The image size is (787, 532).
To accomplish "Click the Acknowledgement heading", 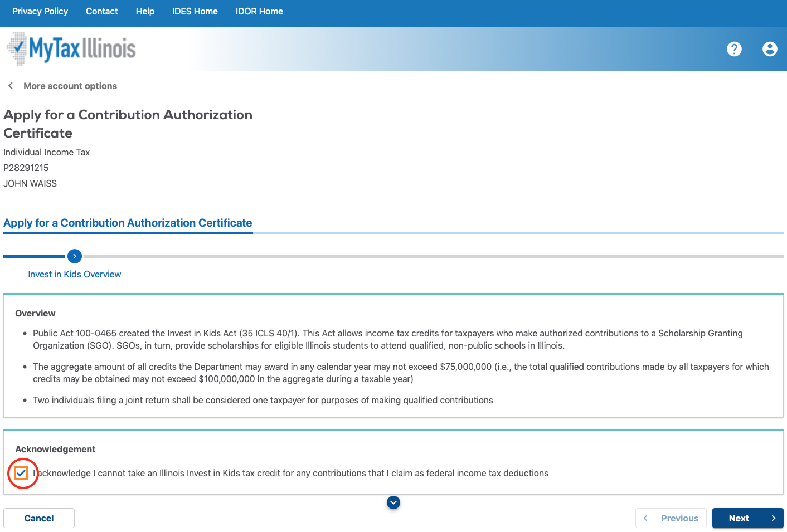I will (x=55, y=449).
